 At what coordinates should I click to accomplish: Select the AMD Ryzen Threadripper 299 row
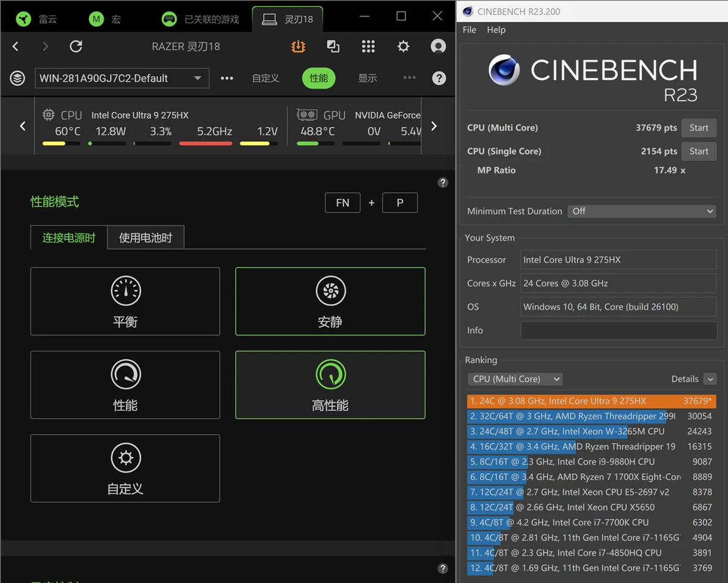[x=591, y=416]
